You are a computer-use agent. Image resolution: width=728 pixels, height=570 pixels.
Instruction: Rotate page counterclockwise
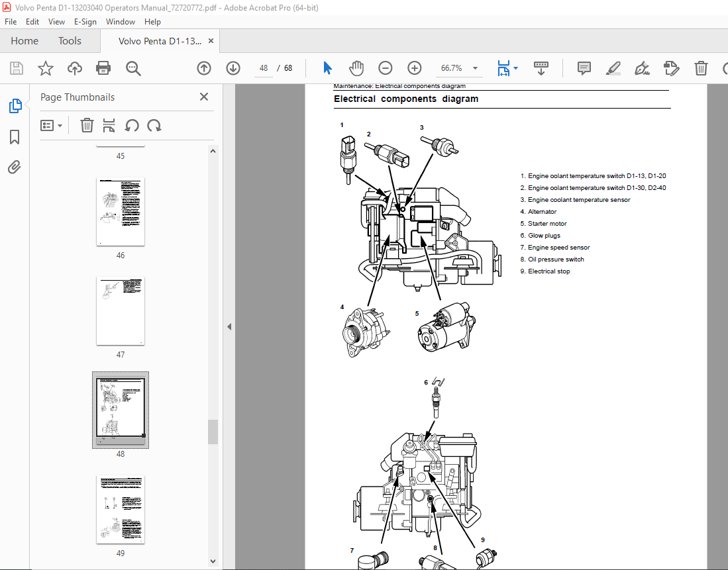132,125
